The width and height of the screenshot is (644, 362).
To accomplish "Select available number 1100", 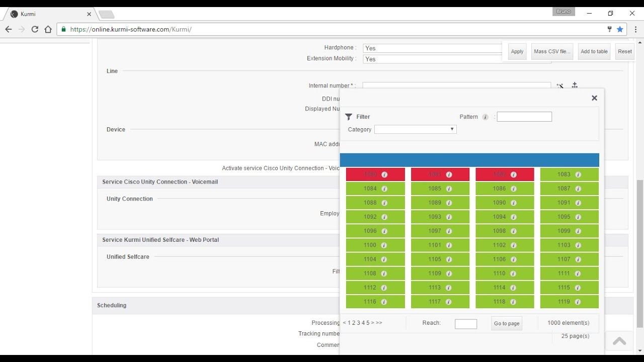I will pos(375,245).
